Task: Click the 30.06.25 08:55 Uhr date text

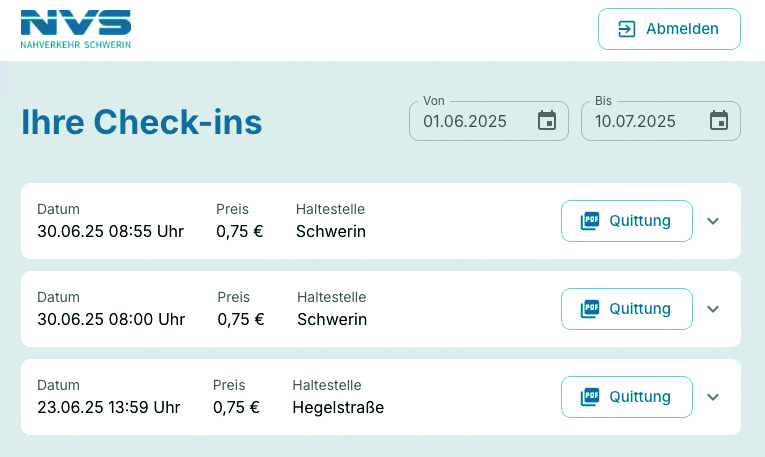Action: point(110,232)
